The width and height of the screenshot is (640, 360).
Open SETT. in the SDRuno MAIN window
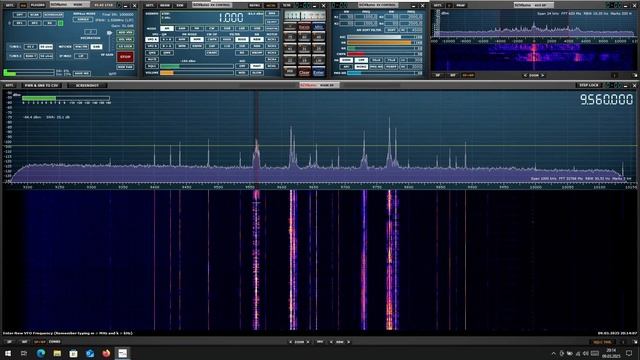click(9, 5)
